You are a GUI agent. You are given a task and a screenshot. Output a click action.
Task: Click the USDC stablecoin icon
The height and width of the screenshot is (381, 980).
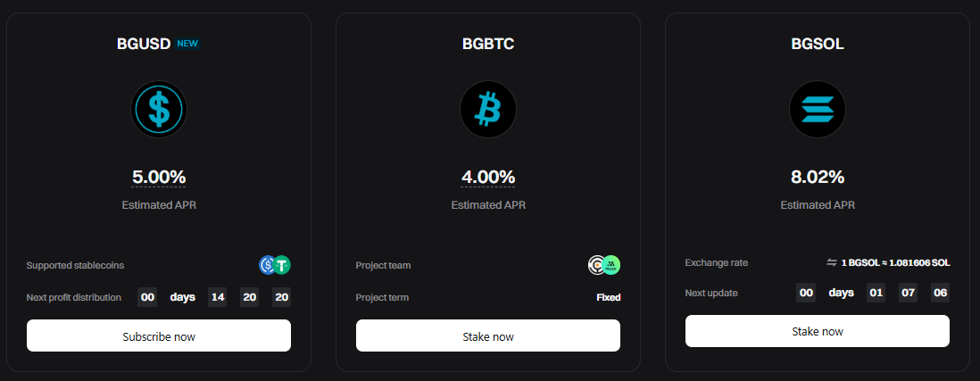point(268,264)
